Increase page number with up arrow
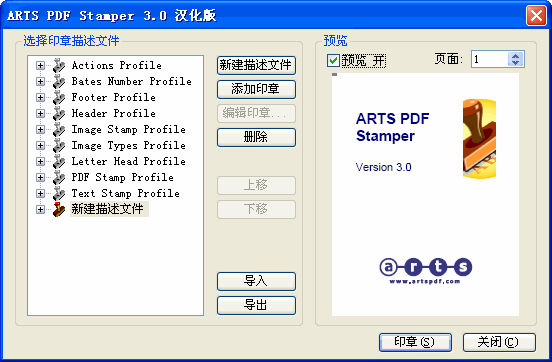 coord(516,56)
